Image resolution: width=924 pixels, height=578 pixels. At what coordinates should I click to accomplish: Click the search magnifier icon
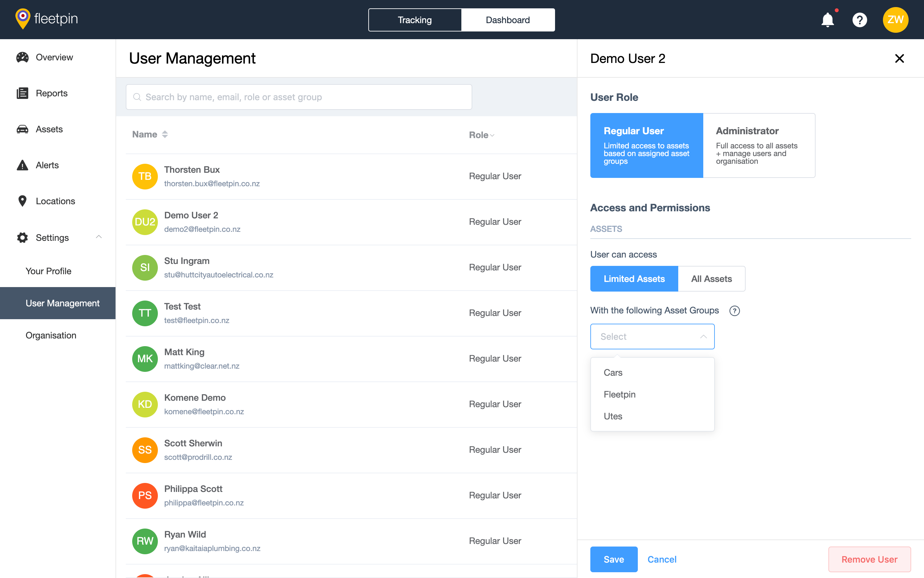point(137,97)
